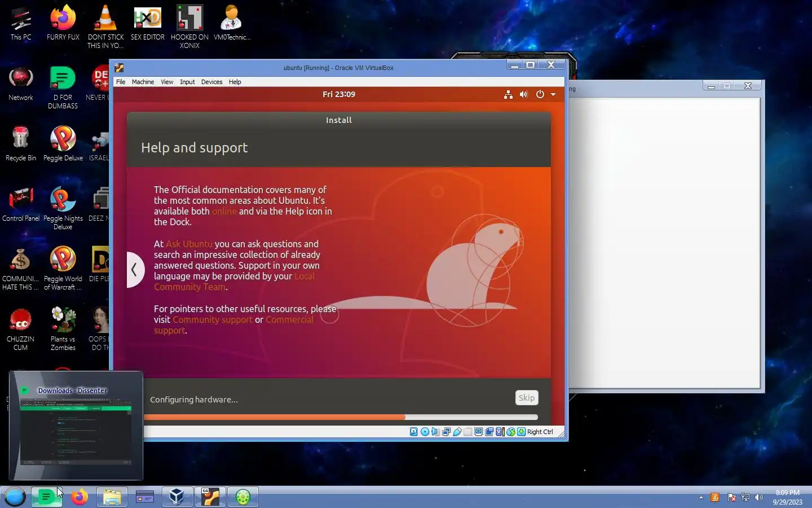Click the Ubuntu volume icon in top panel
Image resolution: width=812 pixels, height=508 pixels.
524,94
